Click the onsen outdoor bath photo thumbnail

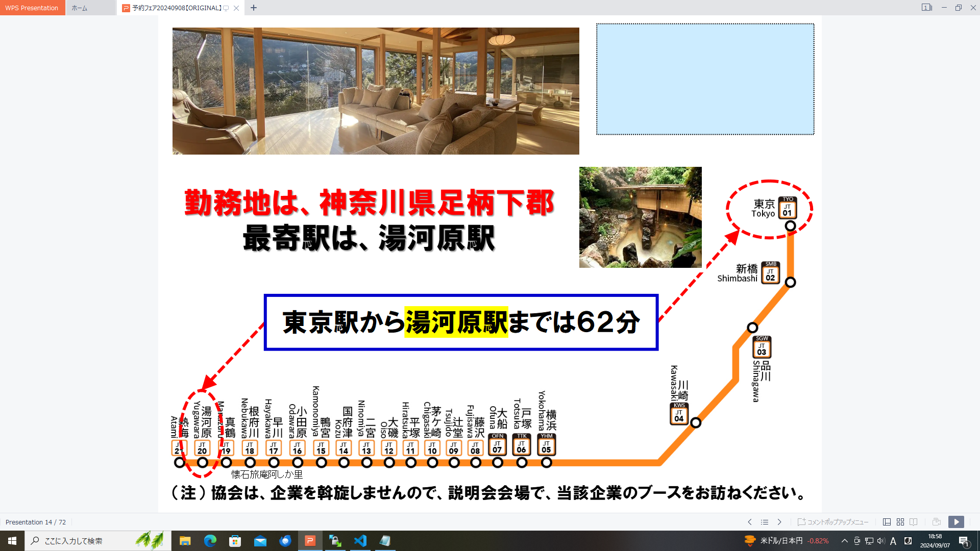click(640, 217)
